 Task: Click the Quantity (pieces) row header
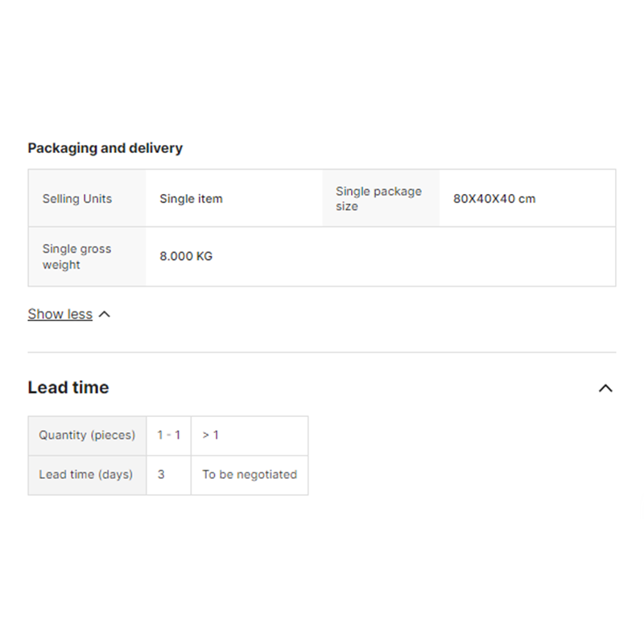[x=87, y=436]
